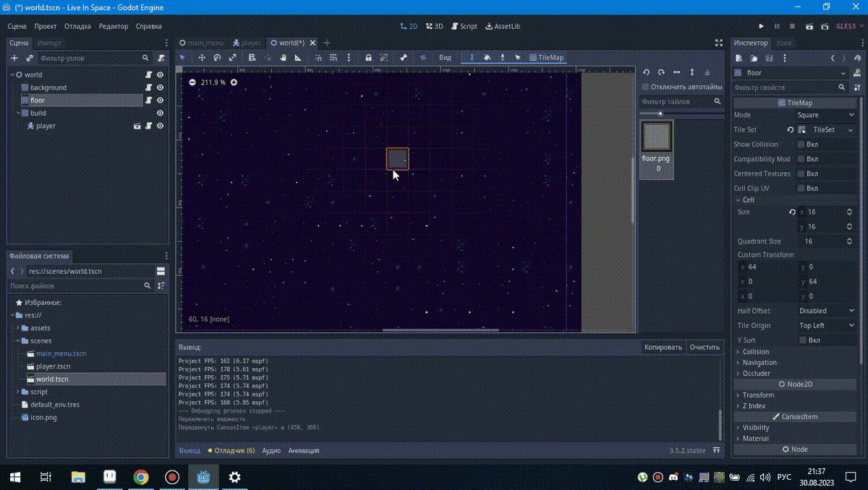Switch to the Узел tab
This screenshot has height=490, width=868.
point(783,43)
